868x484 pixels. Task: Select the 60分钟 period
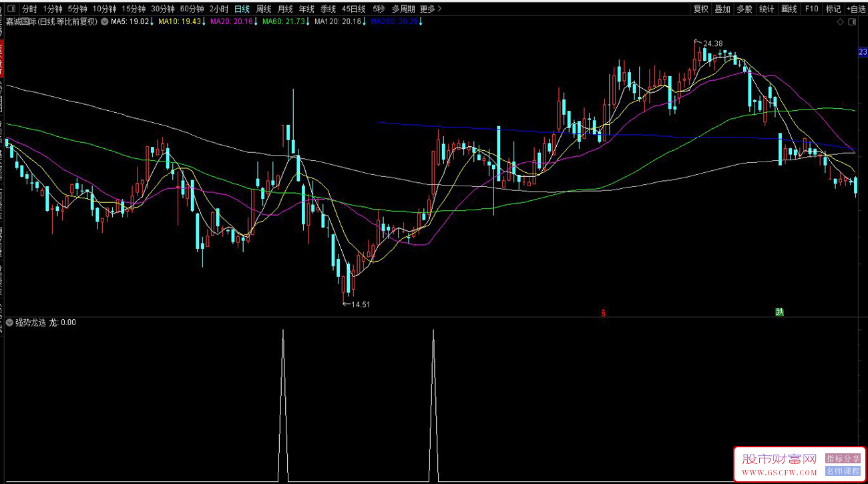tap(192, 9)
